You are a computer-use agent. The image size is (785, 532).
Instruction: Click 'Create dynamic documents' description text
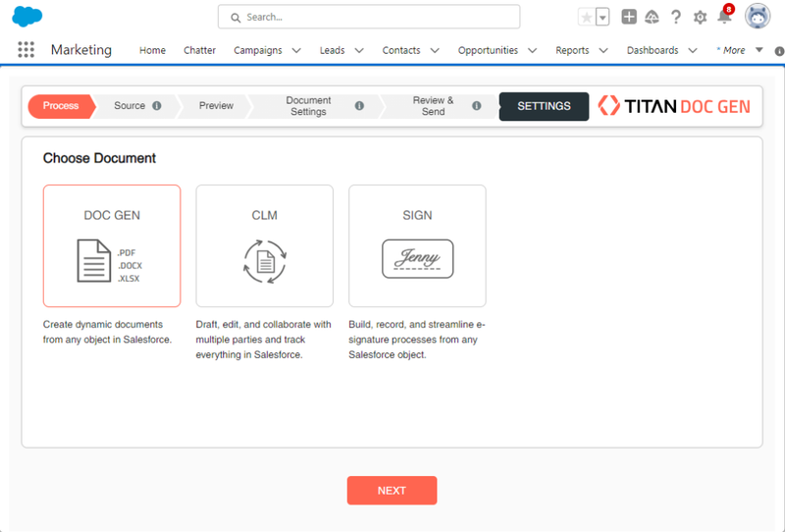107,332
